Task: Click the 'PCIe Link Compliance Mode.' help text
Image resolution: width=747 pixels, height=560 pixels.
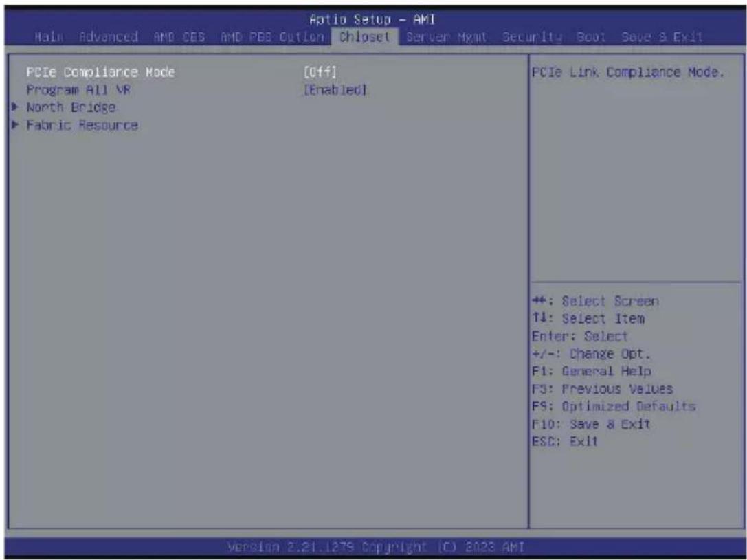Action: tap(628, 72)
